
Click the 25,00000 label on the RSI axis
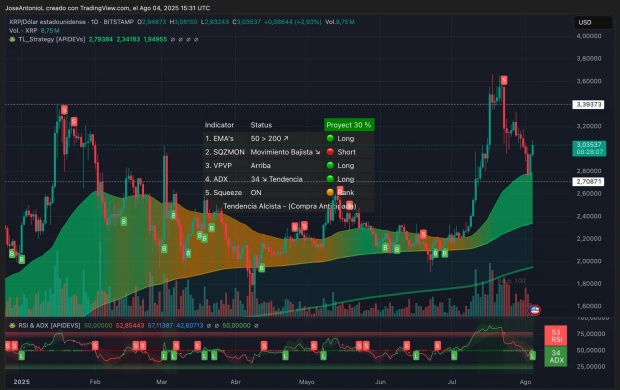(591, 367)
